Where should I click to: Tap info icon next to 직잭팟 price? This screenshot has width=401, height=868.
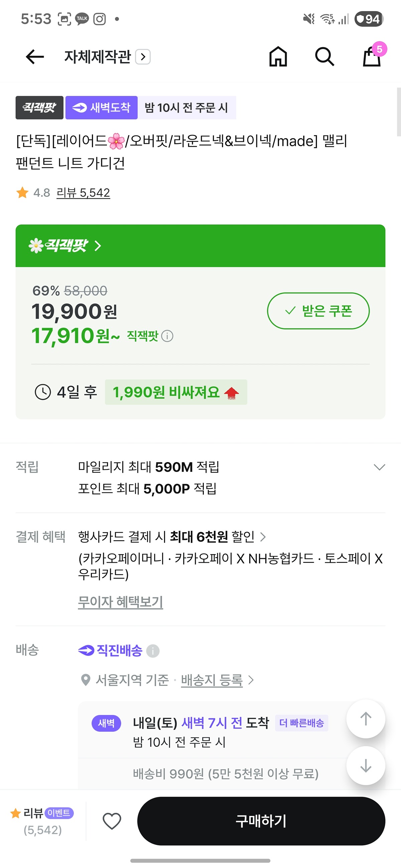[167, 336]
